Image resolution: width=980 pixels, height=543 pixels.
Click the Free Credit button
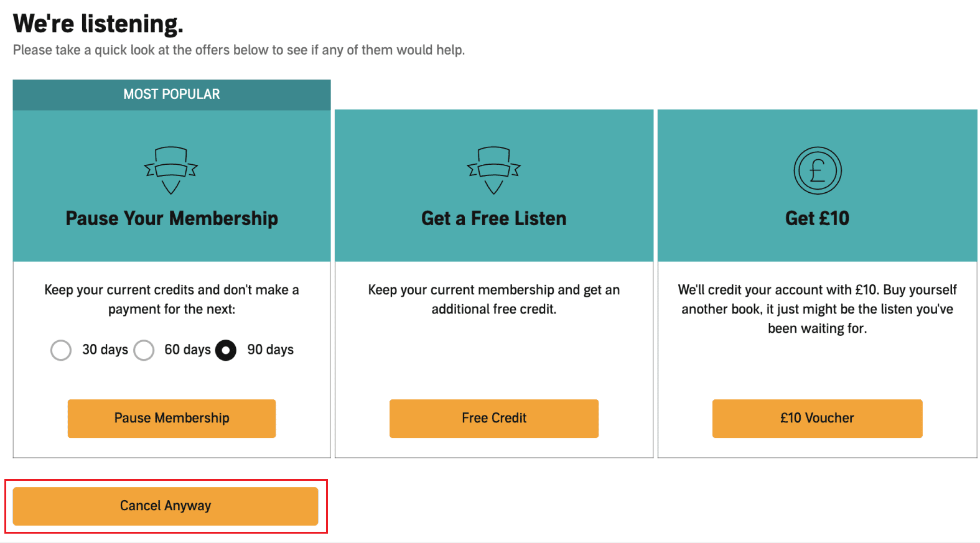(494, 419)
